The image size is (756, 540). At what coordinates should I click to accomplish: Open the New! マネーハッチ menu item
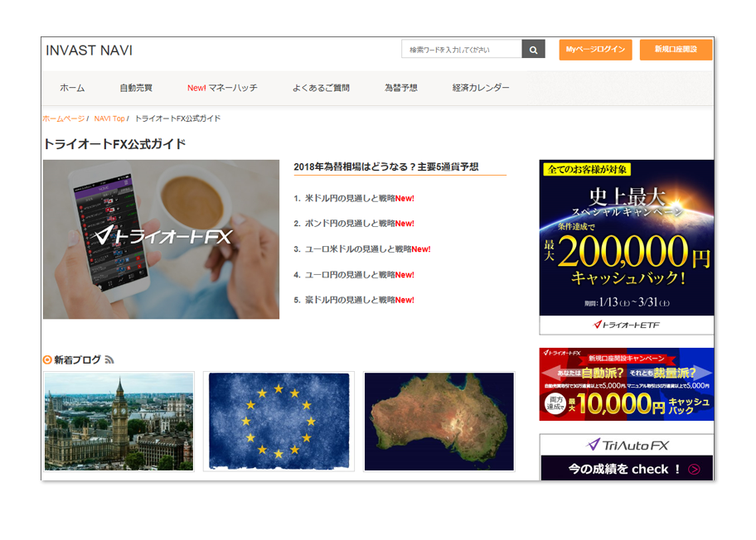click(x=222, y=88)
